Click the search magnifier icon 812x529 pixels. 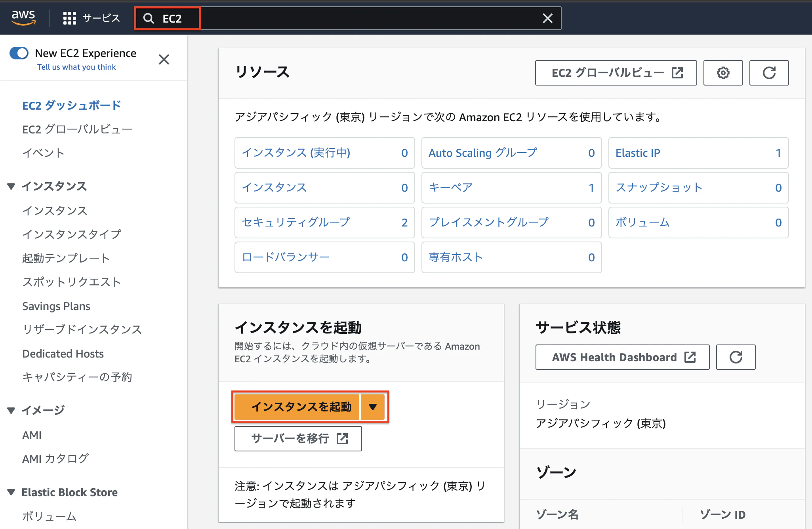tap(149, 18)
